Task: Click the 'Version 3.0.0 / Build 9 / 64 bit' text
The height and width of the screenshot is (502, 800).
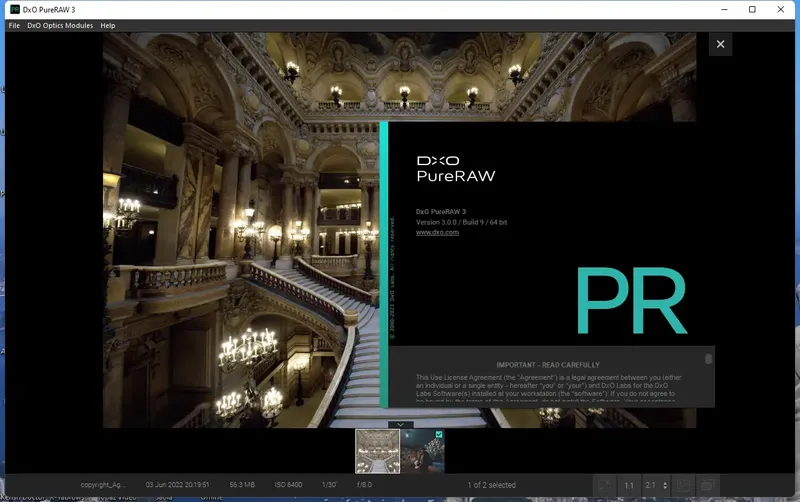Action: (x=461, y=222)
